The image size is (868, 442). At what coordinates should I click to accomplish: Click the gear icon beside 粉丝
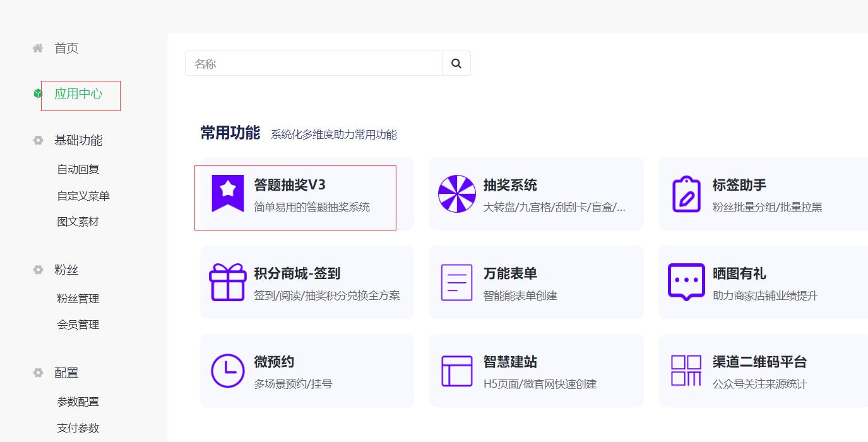click(38, 270)
